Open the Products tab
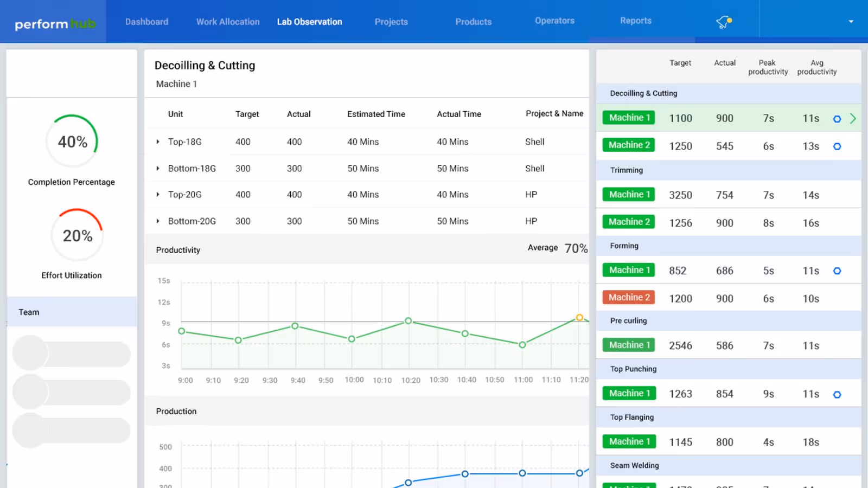The image size is (868, 488). 474,22
